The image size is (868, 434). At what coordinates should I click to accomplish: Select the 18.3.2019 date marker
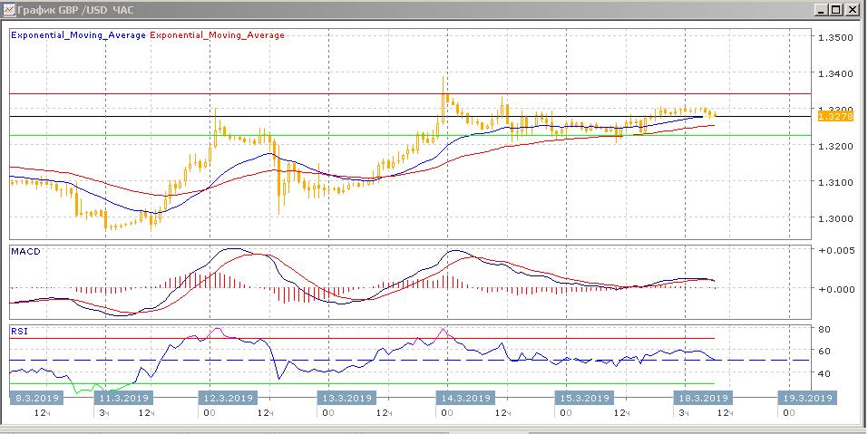coord(702,398)
